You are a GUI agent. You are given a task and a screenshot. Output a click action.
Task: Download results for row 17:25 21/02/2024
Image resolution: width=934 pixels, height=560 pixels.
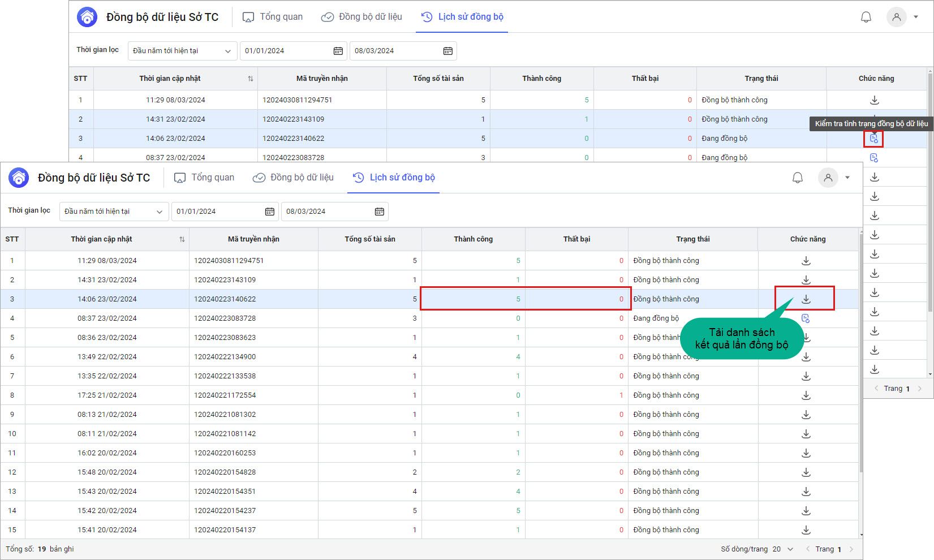click(806, 395)
